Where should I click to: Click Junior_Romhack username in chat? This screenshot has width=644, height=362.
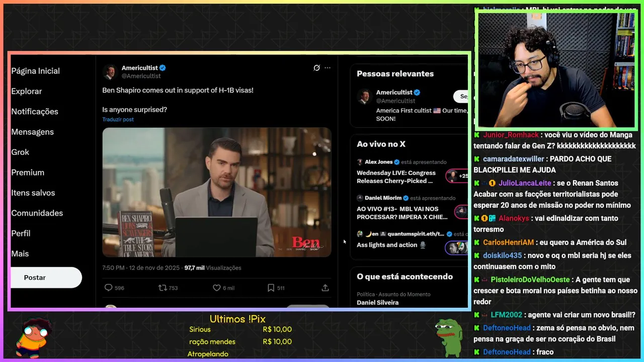point(511,135)
